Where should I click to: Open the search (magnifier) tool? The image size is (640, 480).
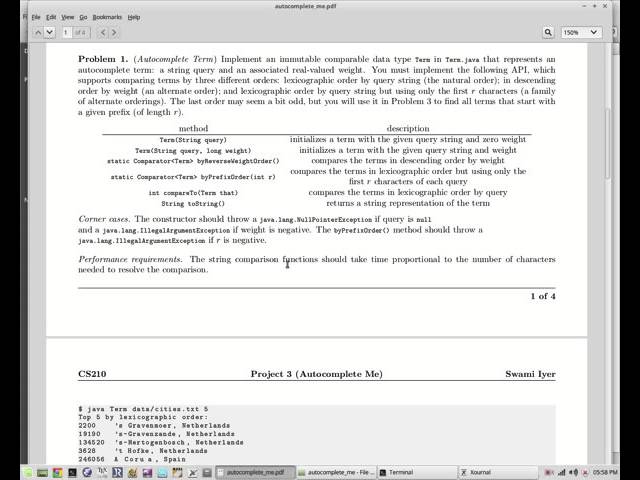click(548, 32)
